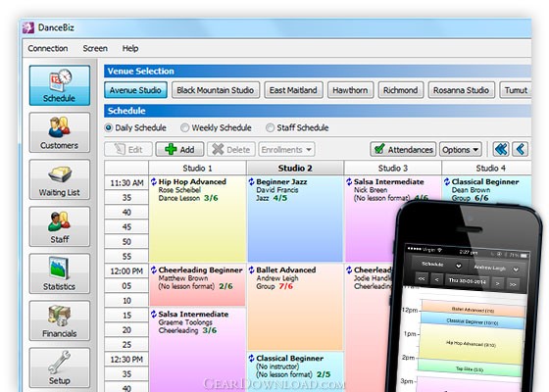Select the Staff Schedule radio button
This screenshot has width=549, height=392.
tap(270, 127)
